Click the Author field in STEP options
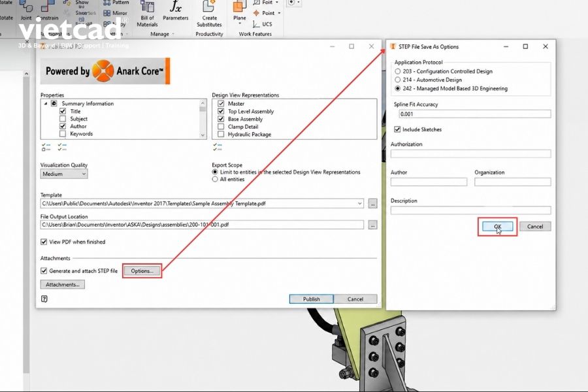This screenshot has height=392, width=588. point(429,182)
